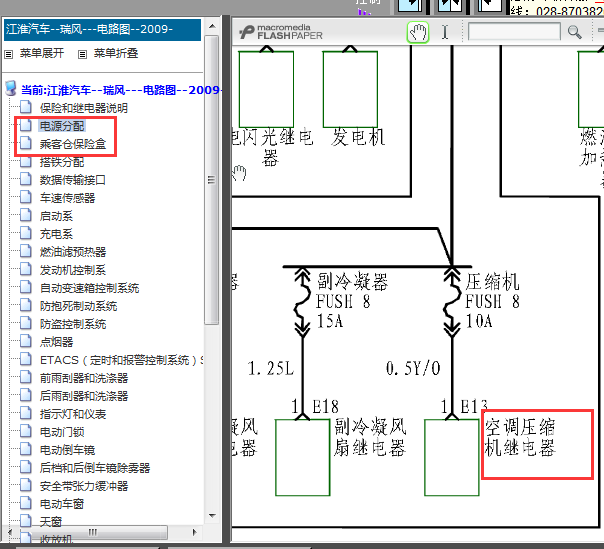Screen dimensions: 604x549
Task: Click the page icon beside 防盗控制系统
Action: 26,323
